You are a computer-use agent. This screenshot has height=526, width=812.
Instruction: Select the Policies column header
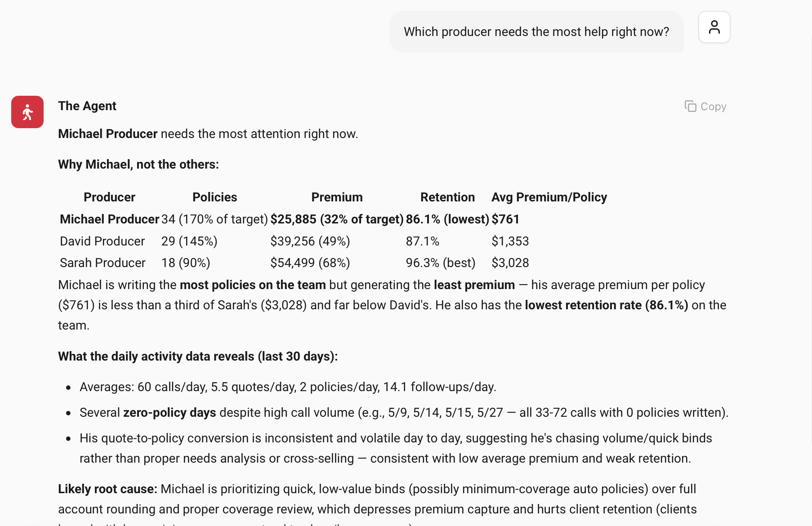tap(214, 197)
